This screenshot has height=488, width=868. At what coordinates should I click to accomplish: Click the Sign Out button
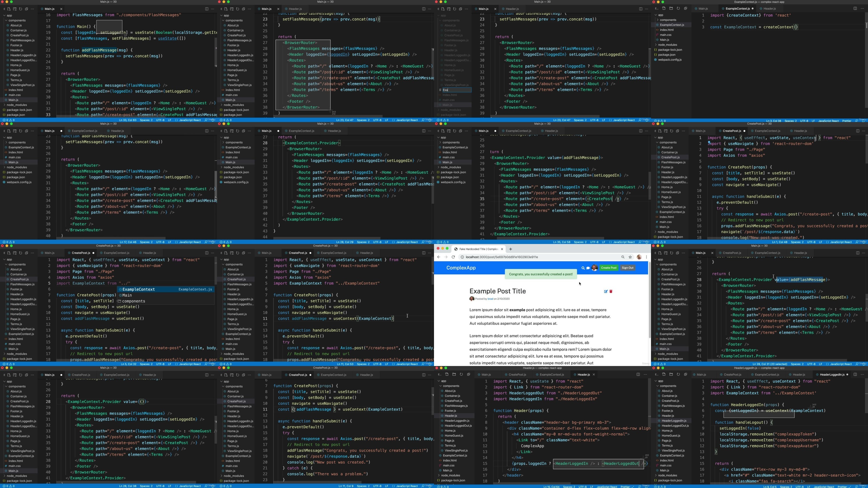[627, 268]
